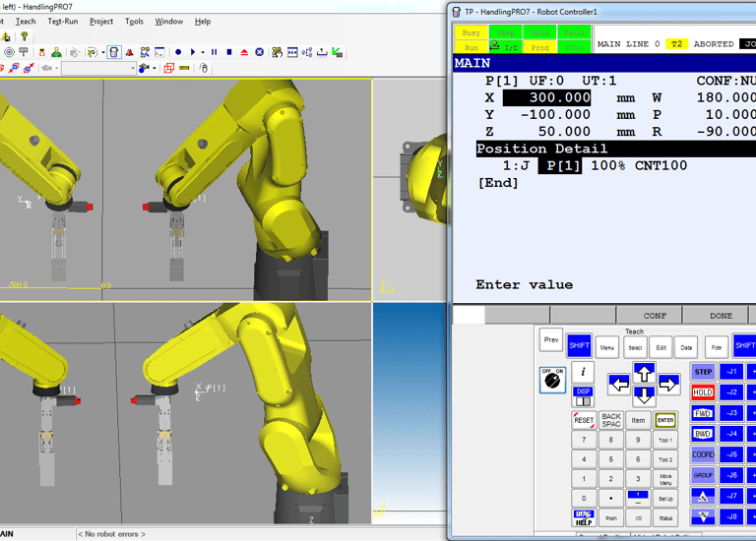
Task: Click the Run play button in toolbar
Action: tap(192, 52)
